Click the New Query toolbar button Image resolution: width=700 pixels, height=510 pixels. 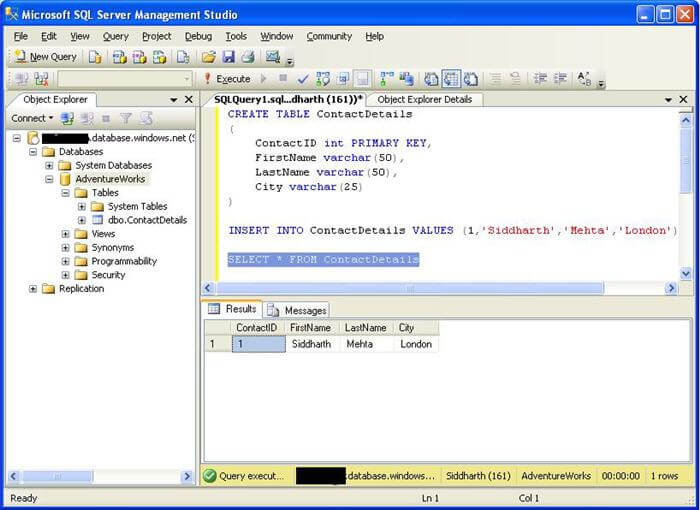(x=46, y=57)
